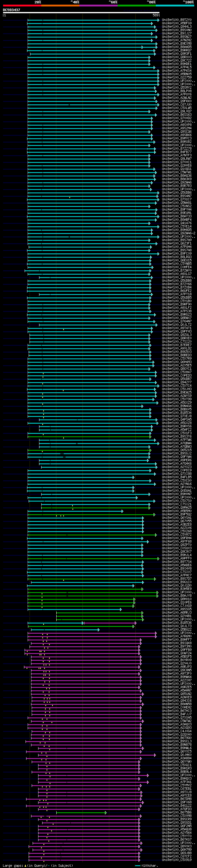Open hit UniRef100_B9T2Y0
This screenshot has width=197, height=868.
pos(177,20)
